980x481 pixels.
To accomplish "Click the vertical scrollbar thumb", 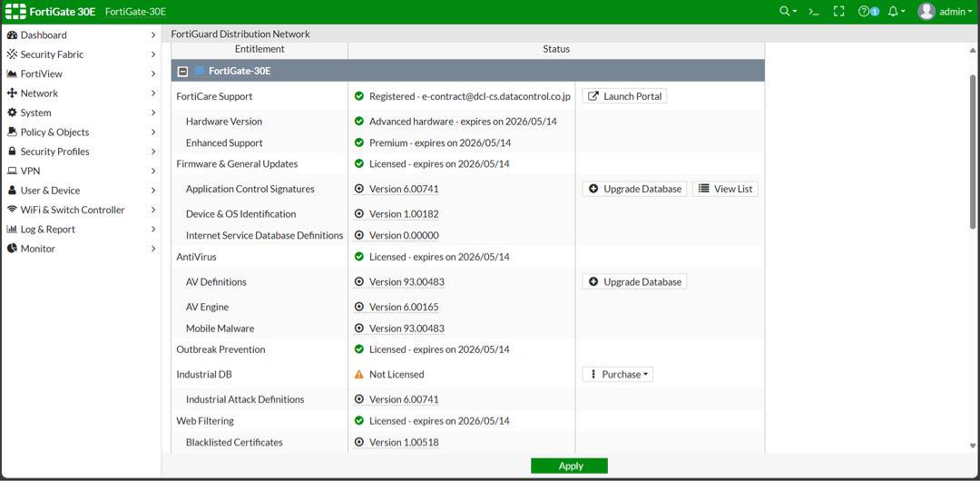I will pos(973,150).
